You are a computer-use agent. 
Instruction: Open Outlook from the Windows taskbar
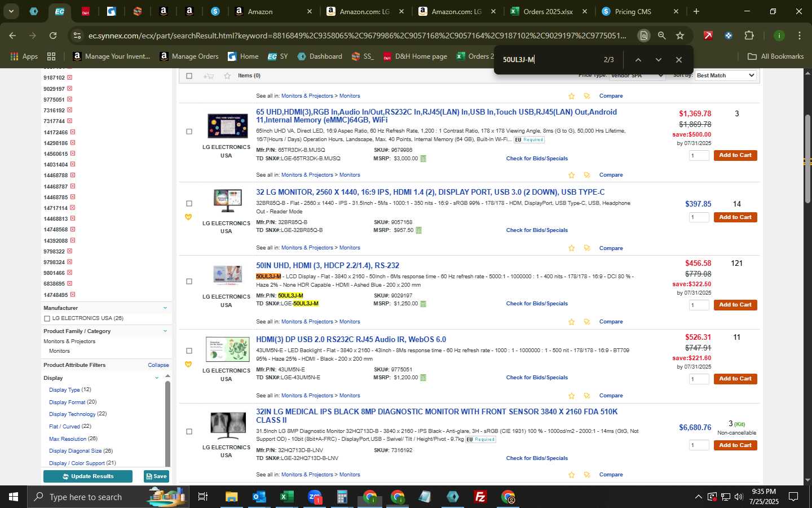259,497
